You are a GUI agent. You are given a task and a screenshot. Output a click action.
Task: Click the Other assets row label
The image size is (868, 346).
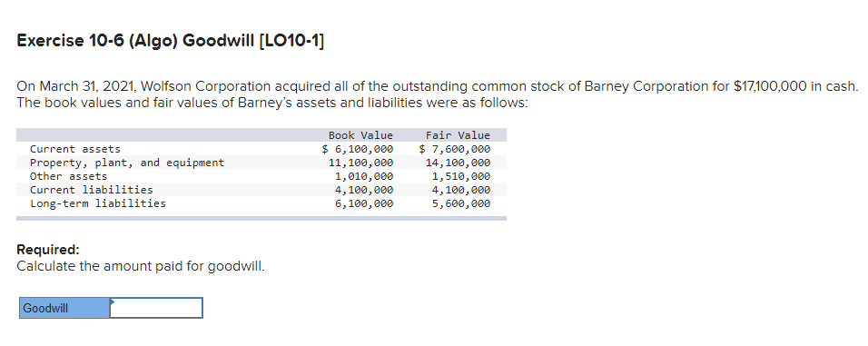point(69,176)
